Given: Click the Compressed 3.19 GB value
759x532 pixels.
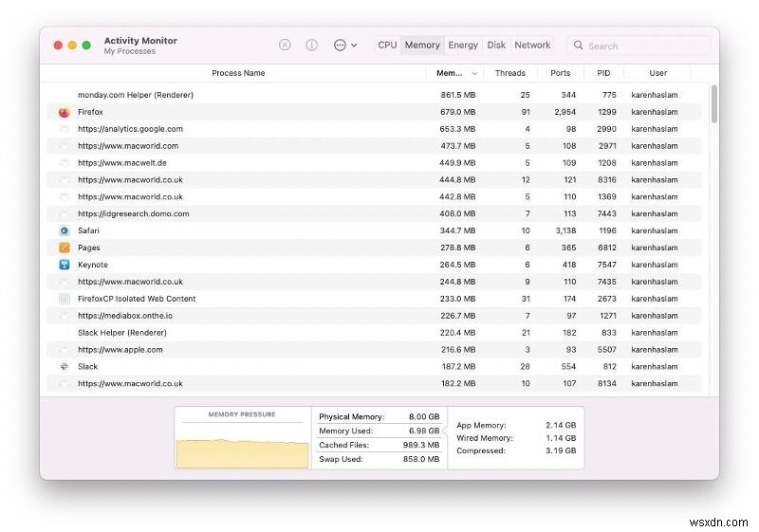Looking at the screenshot, I should (x=561, y=450).
